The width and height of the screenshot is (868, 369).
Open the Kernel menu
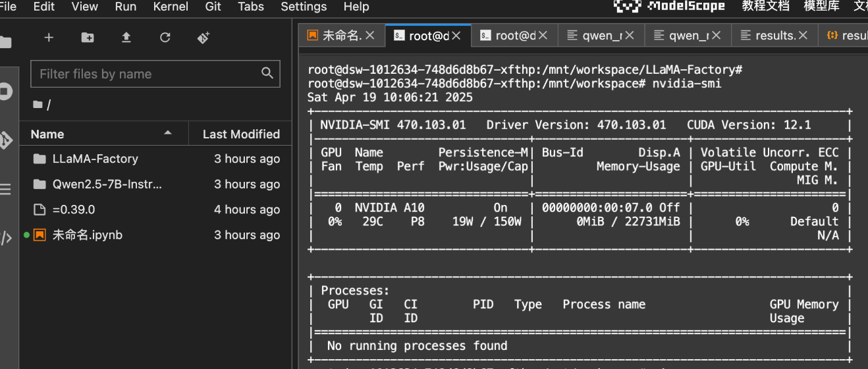coord(171,7)
